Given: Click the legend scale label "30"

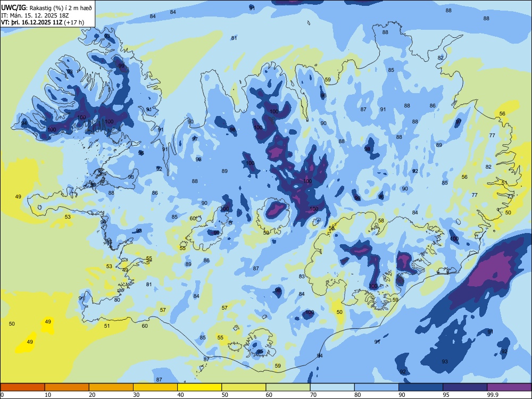Looking at the screenshot, I should pos(136,395).
